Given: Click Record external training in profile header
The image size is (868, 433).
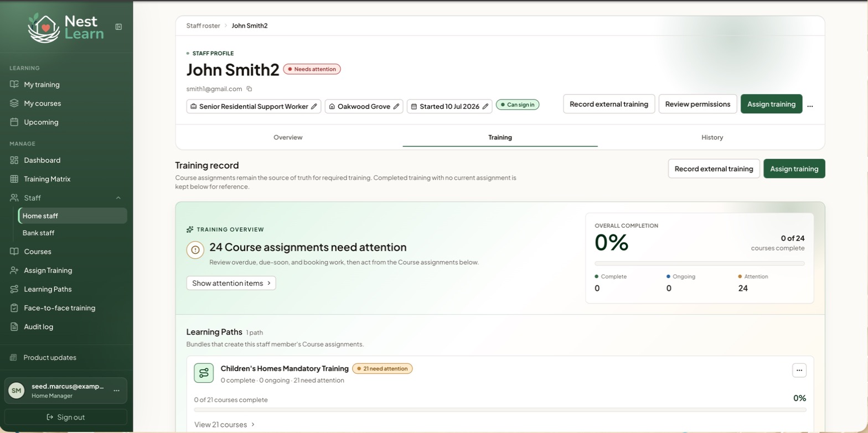Looking at the screenshot, I should click(x=609, y=104).
